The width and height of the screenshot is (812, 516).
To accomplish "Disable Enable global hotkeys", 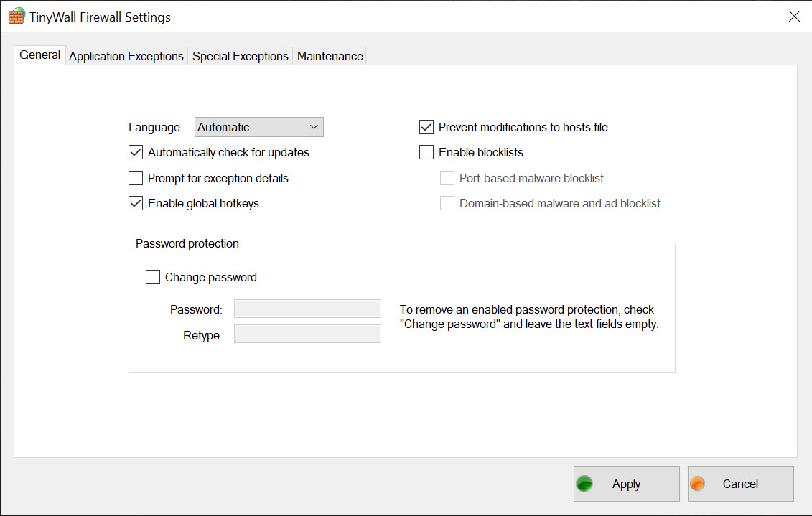I will 136,203.
